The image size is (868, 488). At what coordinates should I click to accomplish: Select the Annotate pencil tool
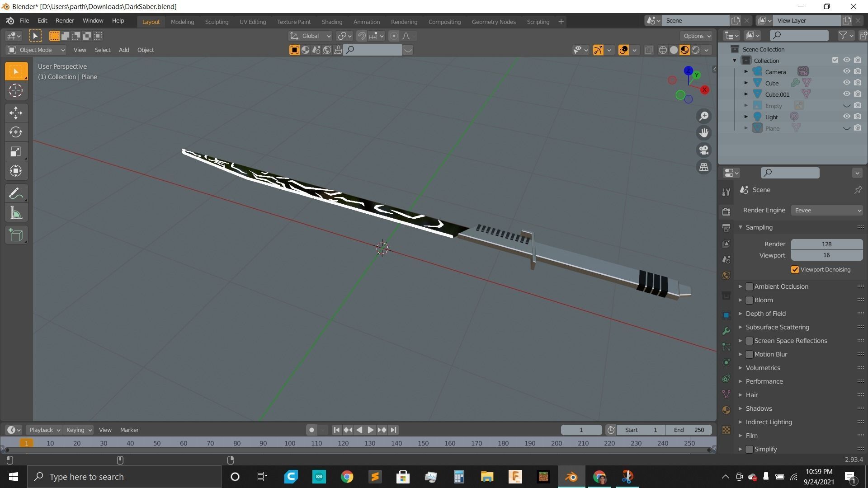[16, 193]
